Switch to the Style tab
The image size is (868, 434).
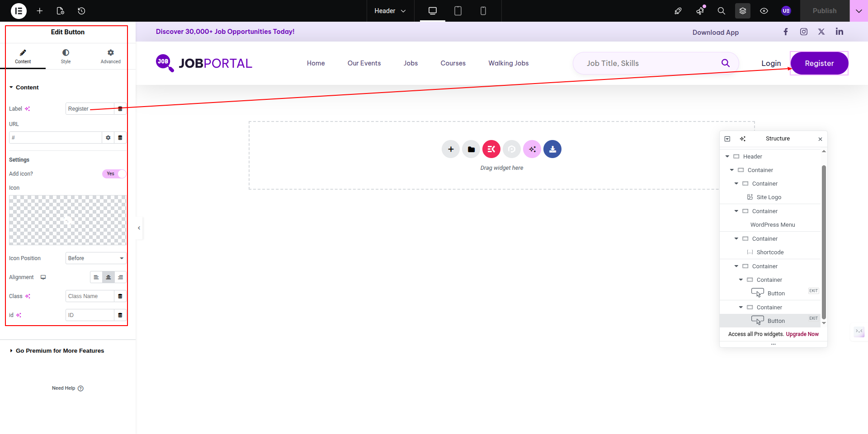[x=66, y=56]
